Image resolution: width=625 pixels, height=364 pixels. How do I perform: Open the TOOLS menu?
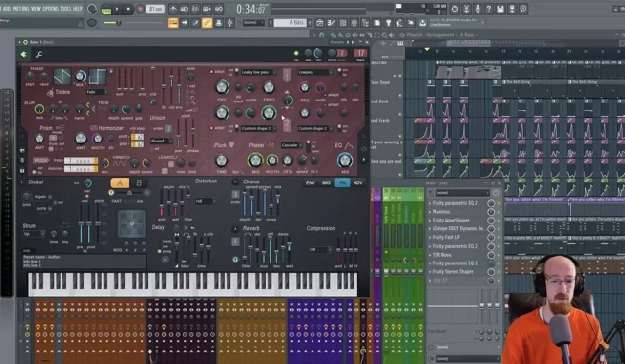(65, 9)
